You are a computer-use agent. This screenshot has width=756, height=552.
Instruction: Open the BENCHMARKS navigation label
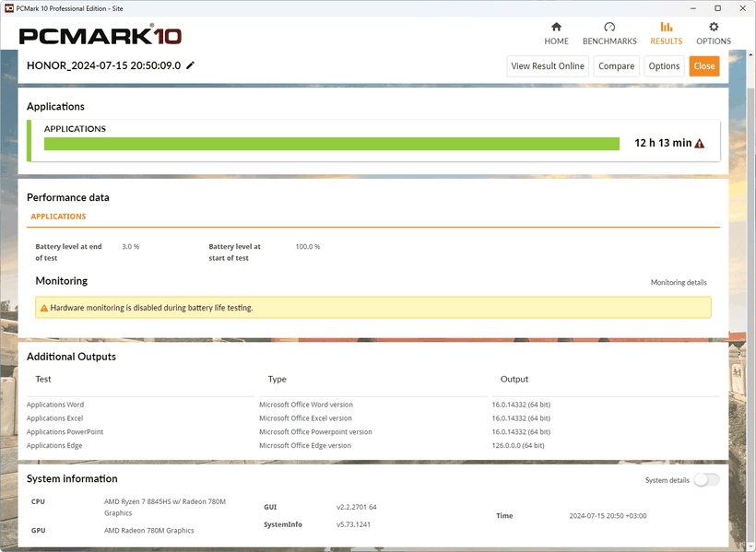609,41
